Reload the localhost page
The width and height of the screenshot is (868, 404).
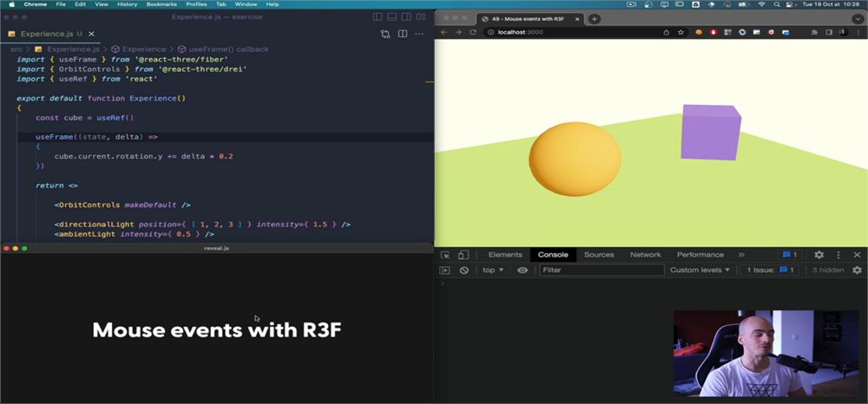(x=473, y=32)
